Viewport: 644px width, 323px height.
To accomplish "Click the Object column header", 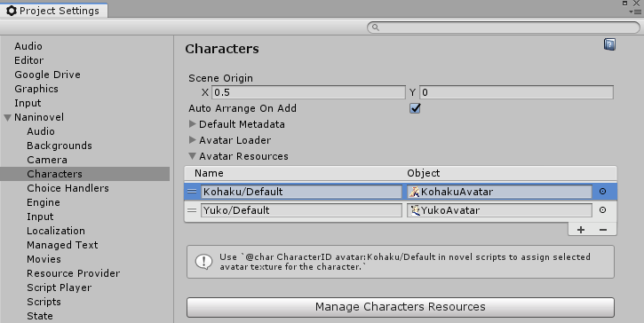I will [x=424, y=173].
